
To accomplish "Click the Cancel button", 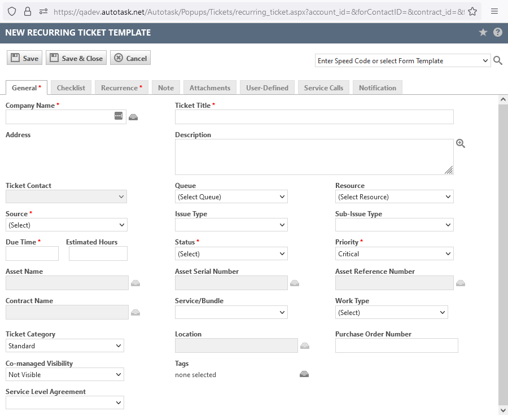I will pyautogui.click(x=130, y=58).
